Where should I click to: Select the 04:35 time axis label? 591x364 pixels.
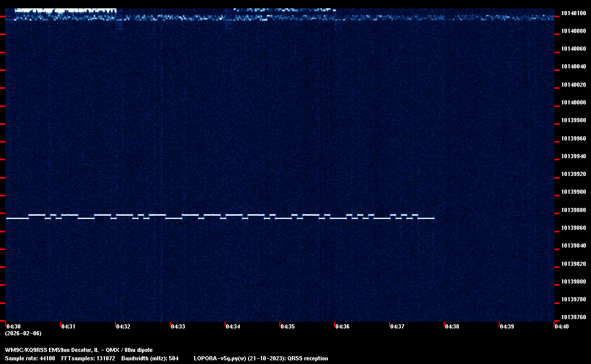pos(288,326)
